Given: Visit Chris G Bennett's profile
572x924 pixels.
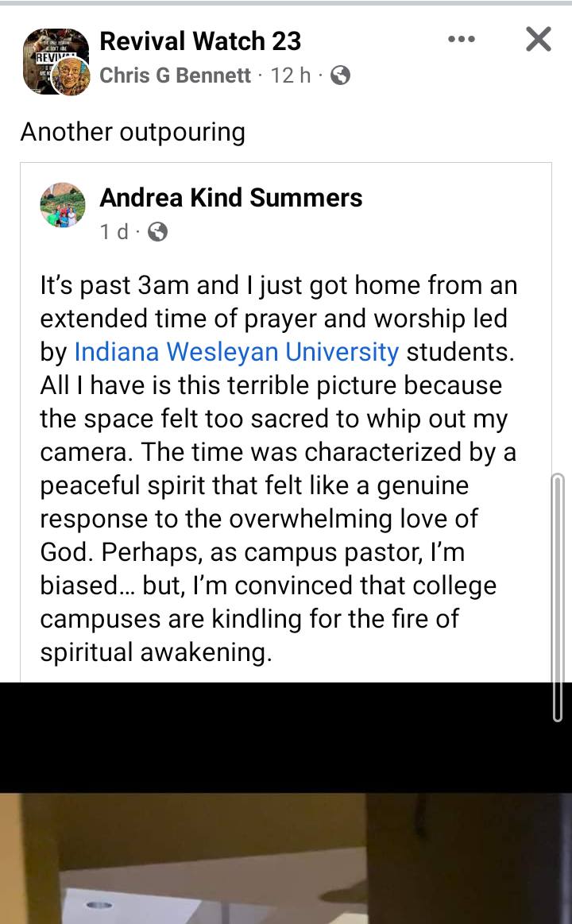Looking at the screenshot, I should (x=175, y=75).
